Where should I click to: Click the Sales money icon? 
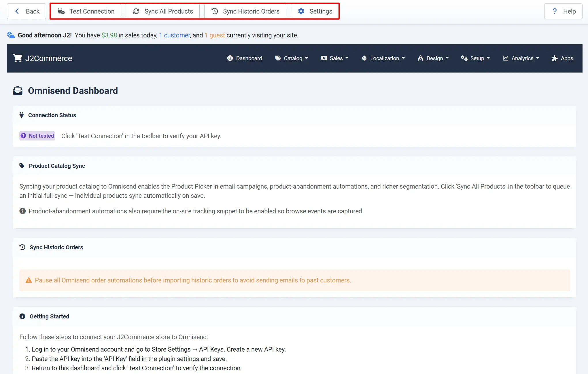coord(324,58)
